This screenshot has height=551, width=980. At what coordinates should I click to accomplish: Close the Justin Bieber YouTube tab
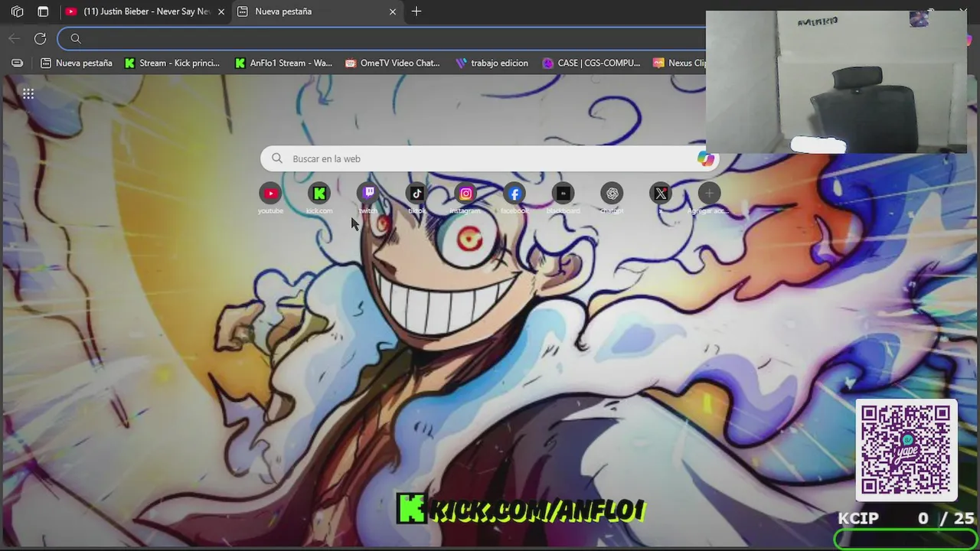point(221,11)
